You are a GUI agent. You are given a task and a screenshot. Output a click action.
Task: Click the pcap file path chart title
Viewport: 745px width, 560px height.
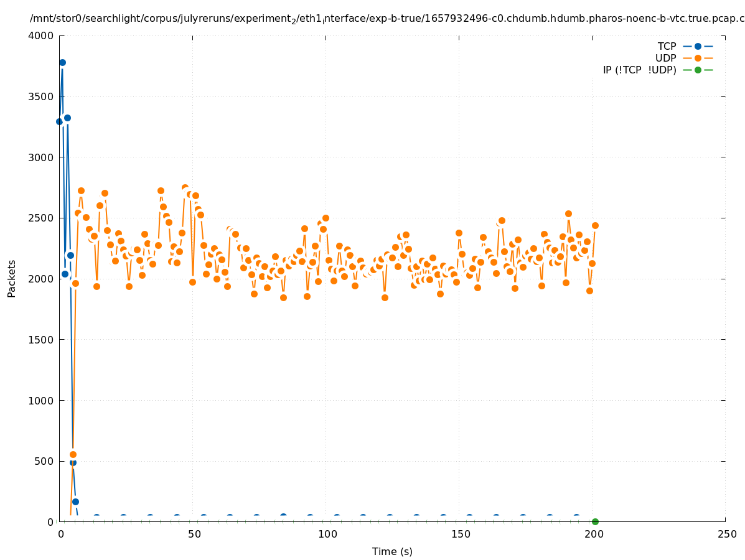pos(387,19)
